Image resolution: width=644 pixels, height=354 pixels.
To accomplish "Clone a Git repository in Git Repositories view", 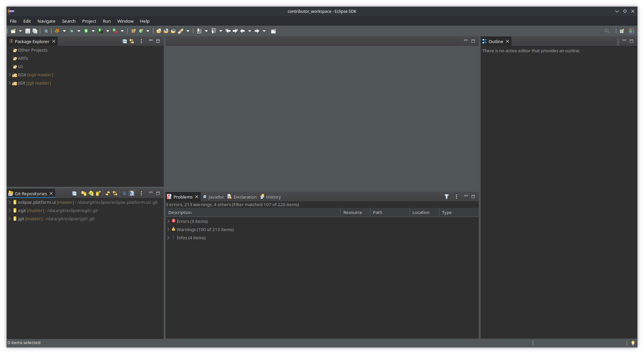I will 91,193.
